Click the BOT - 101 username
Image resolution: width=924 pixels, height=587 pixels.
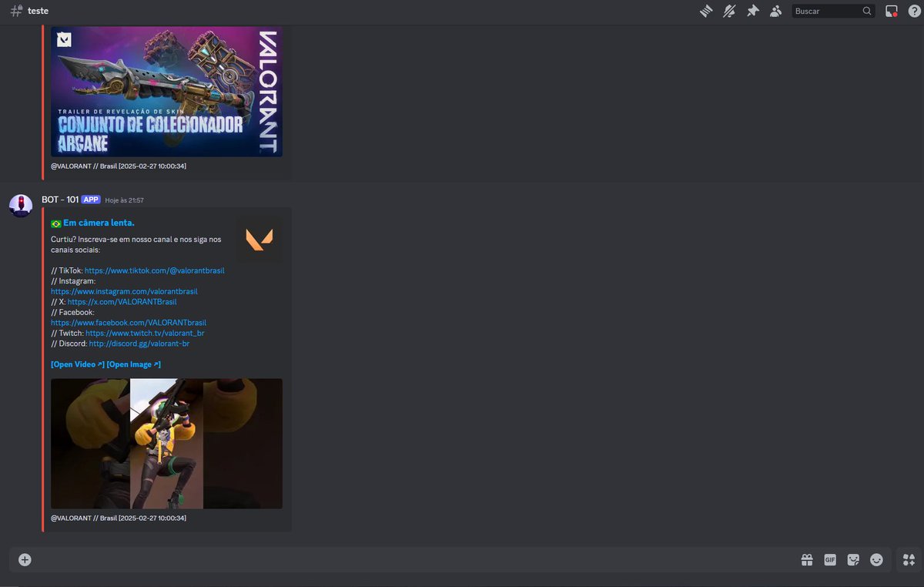click(60, 200)
